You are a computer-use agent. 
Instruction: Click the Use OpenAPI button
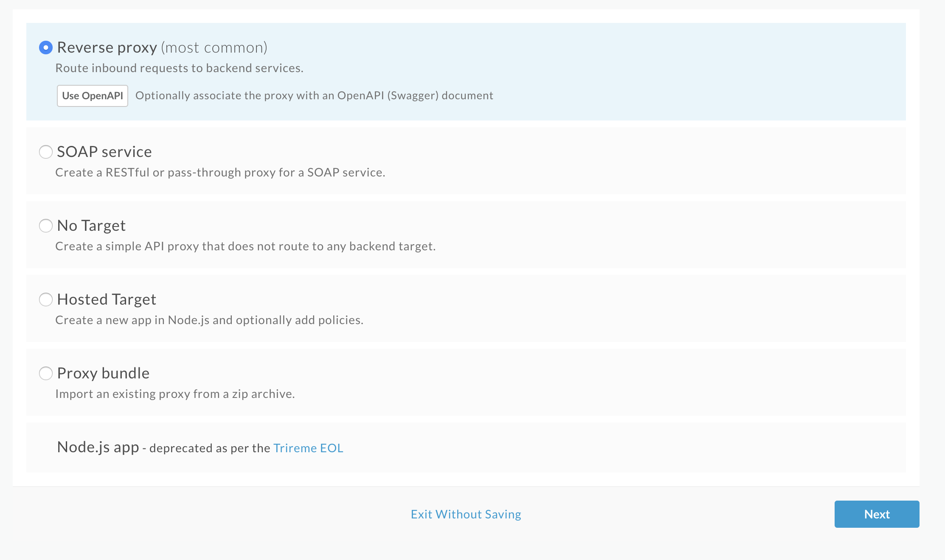(x=91, y=95)
